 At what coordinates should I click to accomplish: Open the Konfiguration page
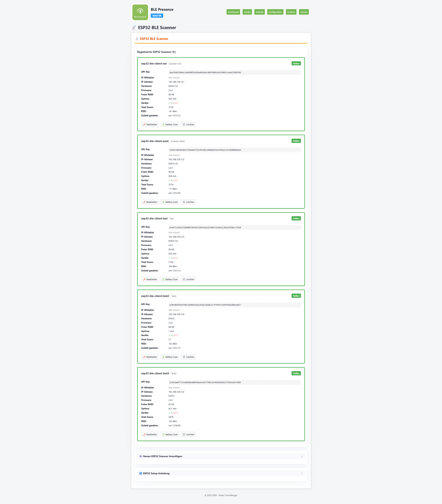pyautogui.click(x=275, y=12)
